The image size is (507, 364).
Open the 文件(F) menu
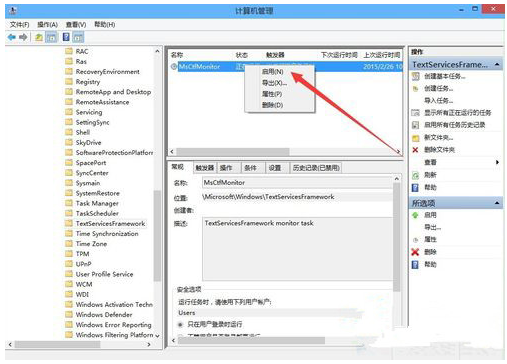pos(19,25)
